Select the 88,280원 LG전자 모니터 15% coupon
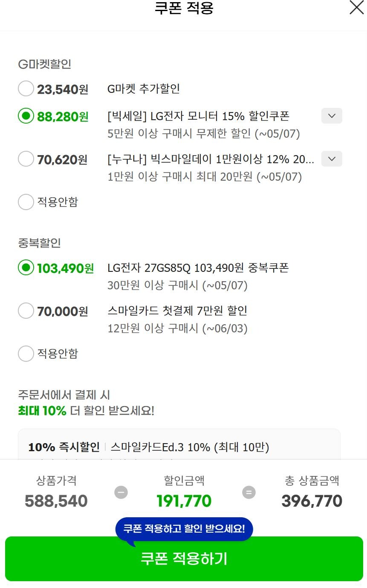This screenshot has width=367, height=588. 26,116
